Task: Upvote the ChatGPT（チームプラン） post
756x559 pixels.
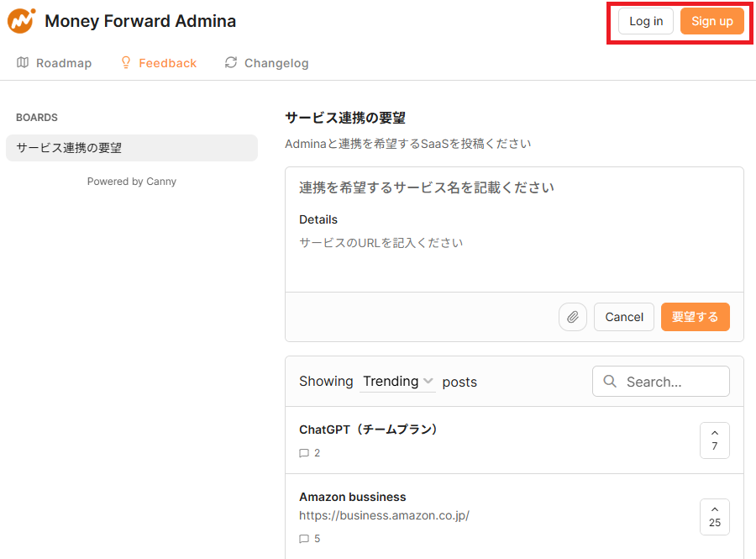Action: 714,440
